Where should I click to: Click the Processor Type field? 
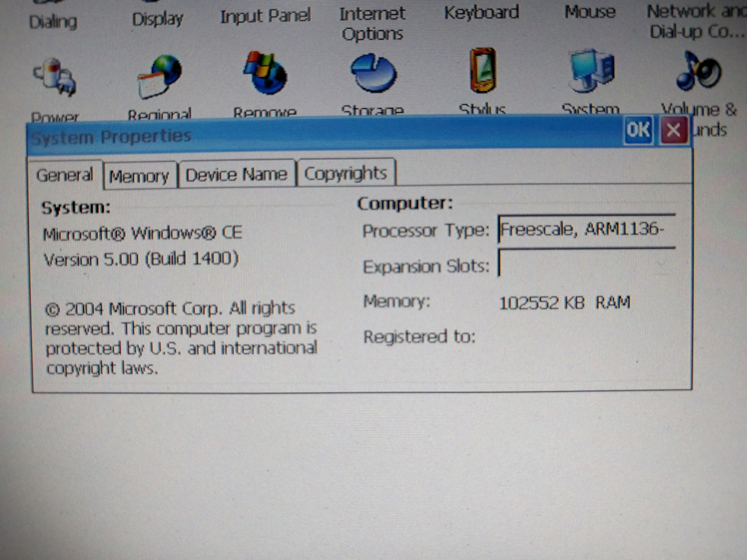click(587, 230)
